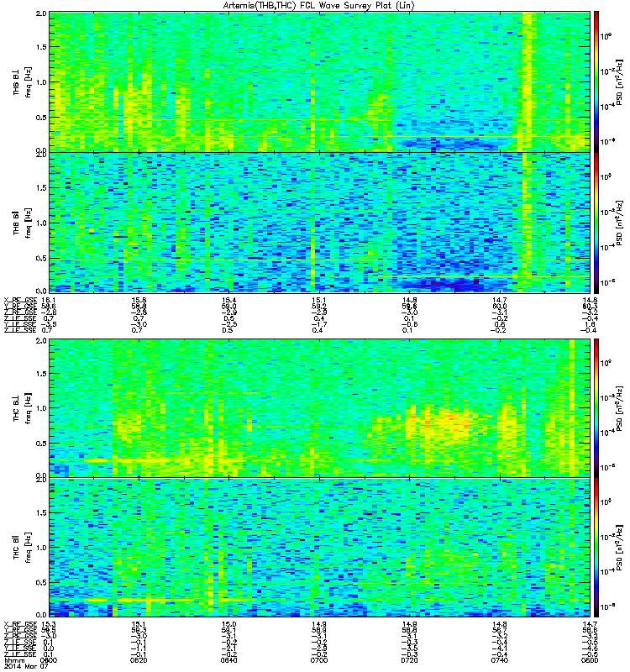
Task: Select the THB B⊥ freq [Hz] axis label
Action: tap(23, 82)
